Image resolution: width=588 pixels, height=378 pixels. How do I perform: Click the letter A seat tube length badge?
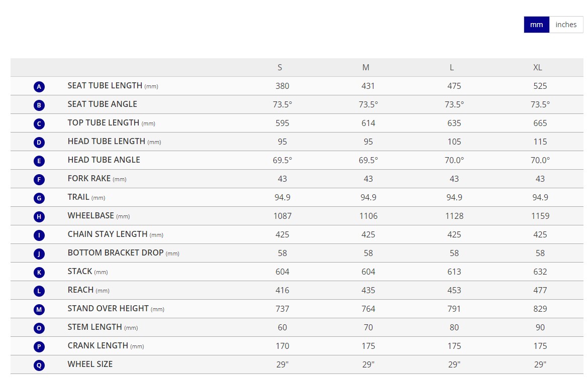[39, 87]
